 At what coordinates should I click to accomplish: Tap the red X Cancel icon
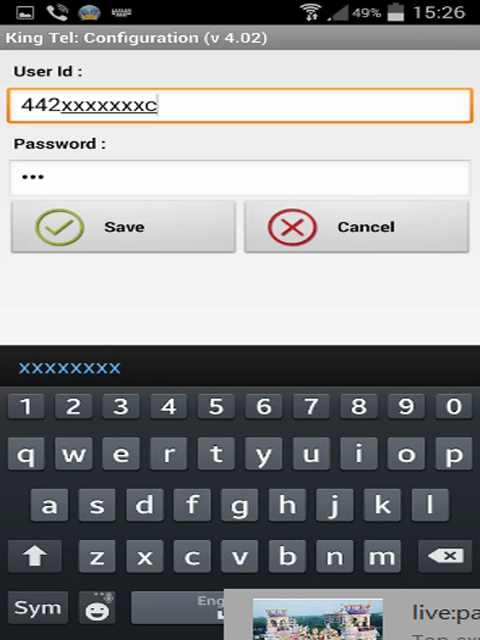click(x=292, y=227)
